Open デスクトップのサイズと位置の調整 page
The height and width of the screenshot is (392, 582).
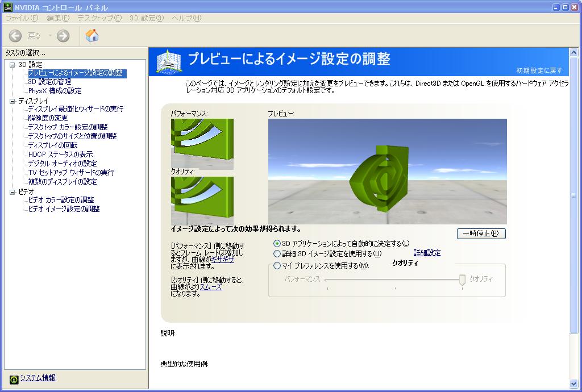72,136
